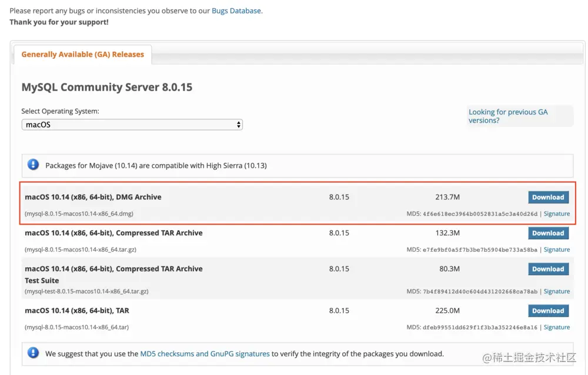Viewport: 588px width, 375px height.
Task: Download the 225.0M TAR package
Action: click(x=548, y=311)
